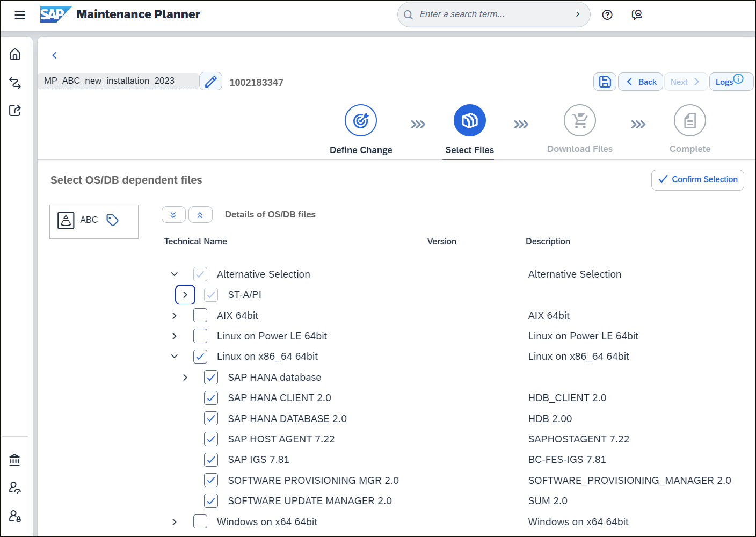Open the feedback chat icon in header

coord(637,15)
